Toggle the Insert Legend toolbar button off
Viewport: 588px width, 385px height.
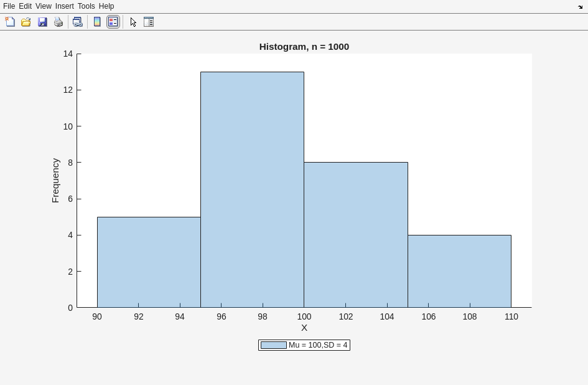coord(113,22)
